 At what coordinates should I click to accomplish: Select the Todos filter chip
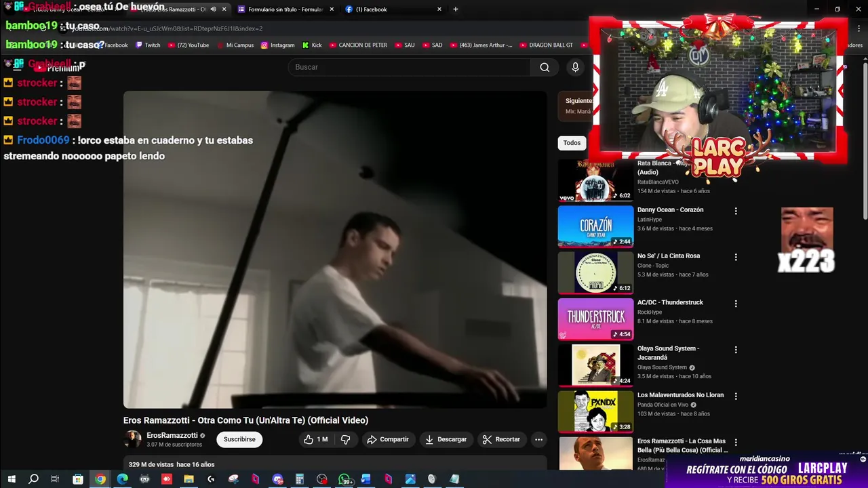572,143
